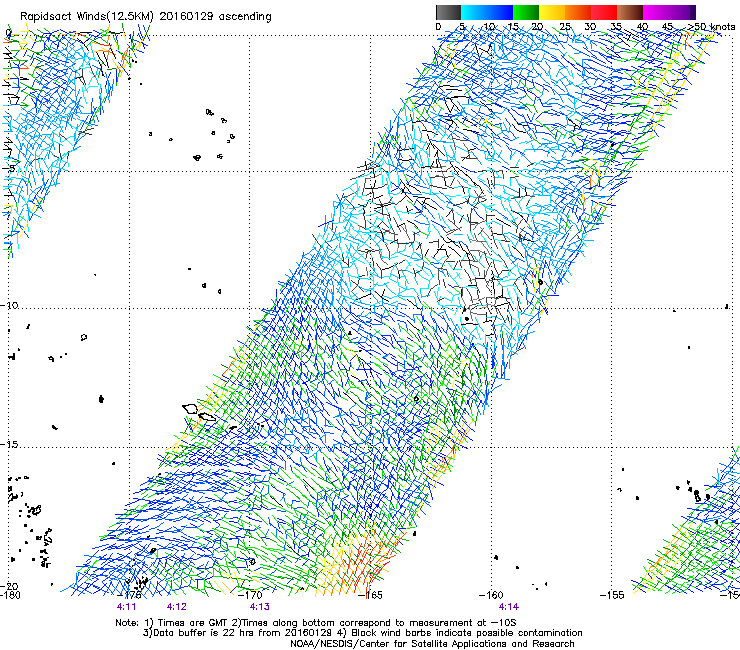Click the red 30-35 knots color segment
The image size is (740, 650).
[604, 12]
